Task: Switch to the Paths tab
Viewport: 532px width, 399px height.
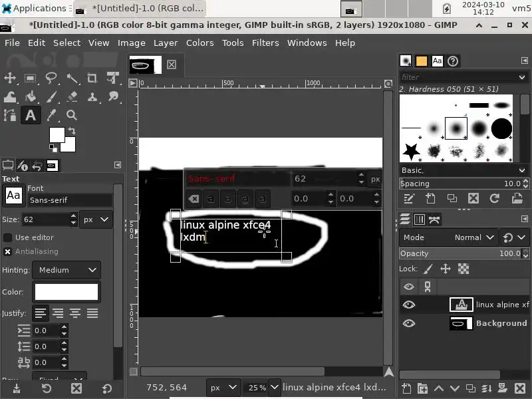Action: tap(434, 219)
